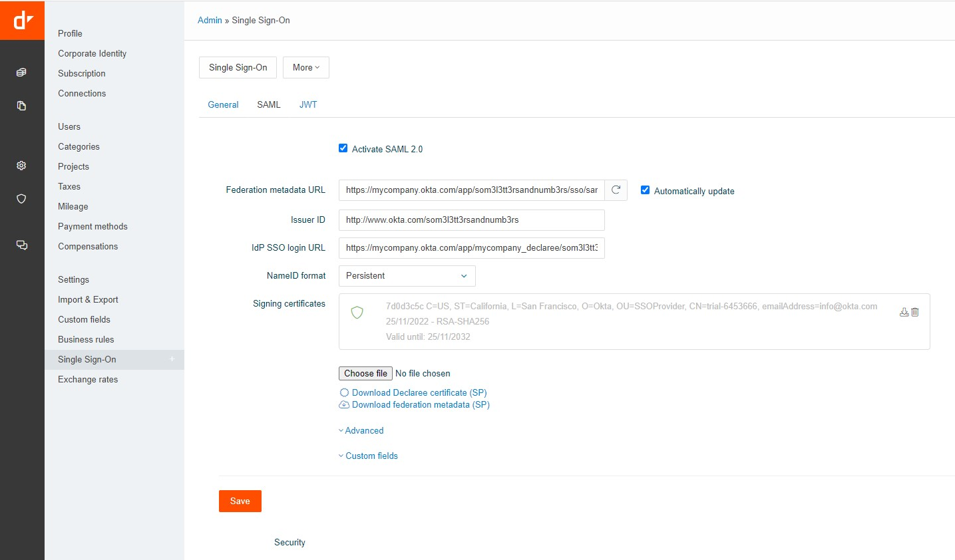Open the coins stack icon in sidebar
955x560 pixels.
pos(21,72)
